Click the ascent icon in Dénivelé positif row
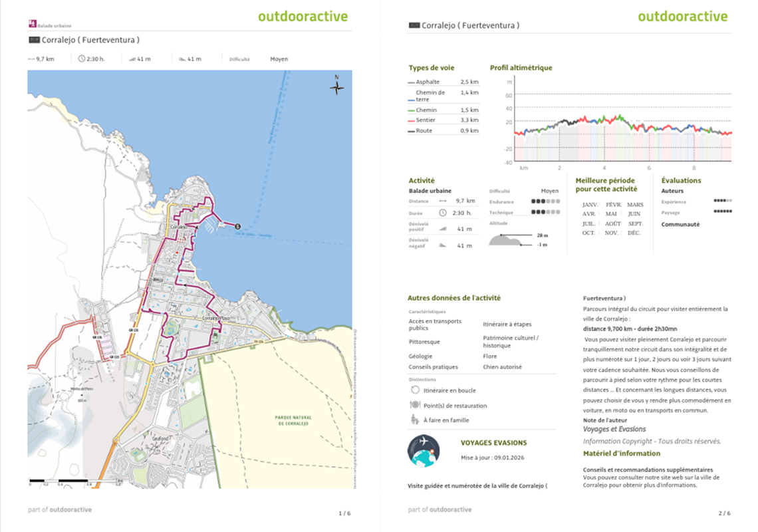The image size is (758, 532). coord(443,229)
